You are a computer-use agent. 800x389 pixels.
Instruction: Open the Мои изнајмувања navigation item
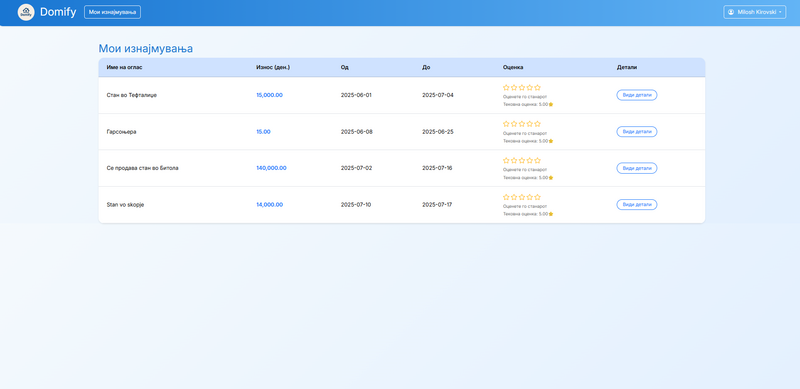pyautogui.click(x=112, y=12)
